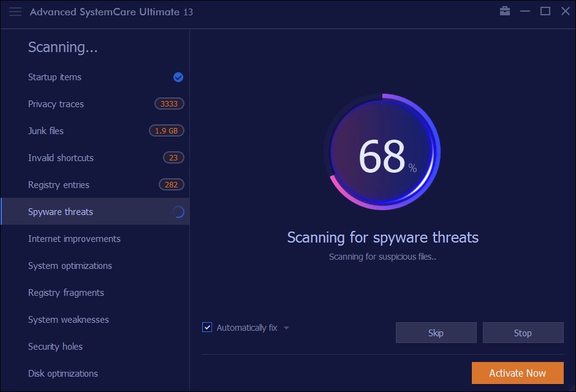576x392 pixels.
Task: Click the toolbox icon in the title bar
Action: (x=505, y=10)
